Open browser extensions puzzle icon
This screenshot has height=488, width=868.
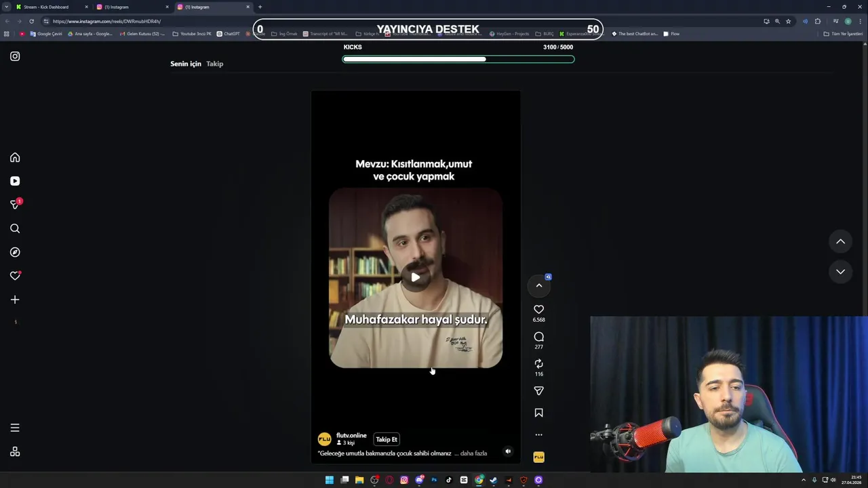coord(817,21)
